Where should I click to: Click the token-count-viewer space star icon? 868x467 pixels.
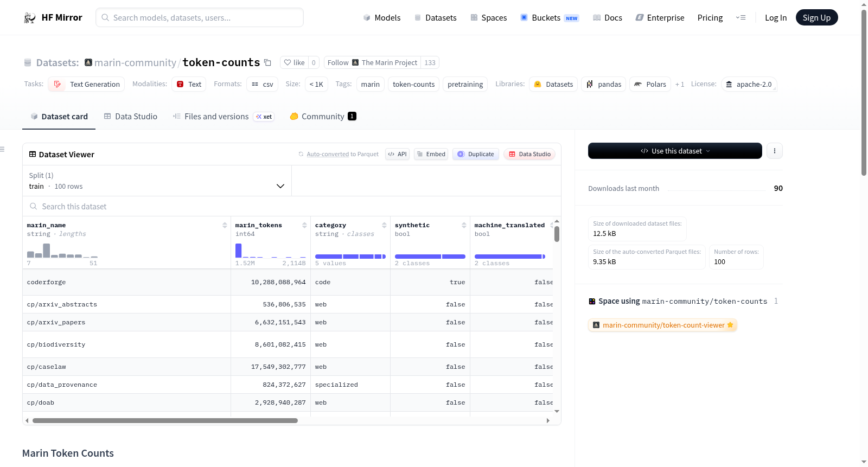pos(730,325)
